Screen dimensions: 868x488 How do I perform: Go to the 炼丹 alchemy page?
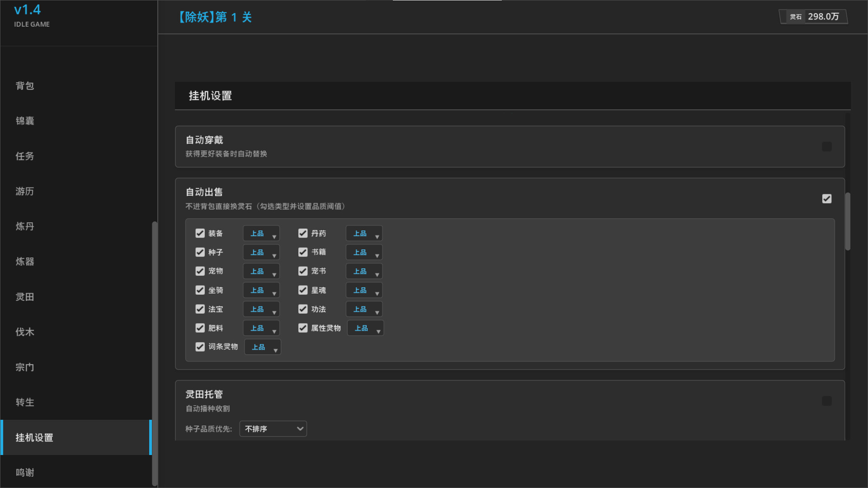coord(25,226)
